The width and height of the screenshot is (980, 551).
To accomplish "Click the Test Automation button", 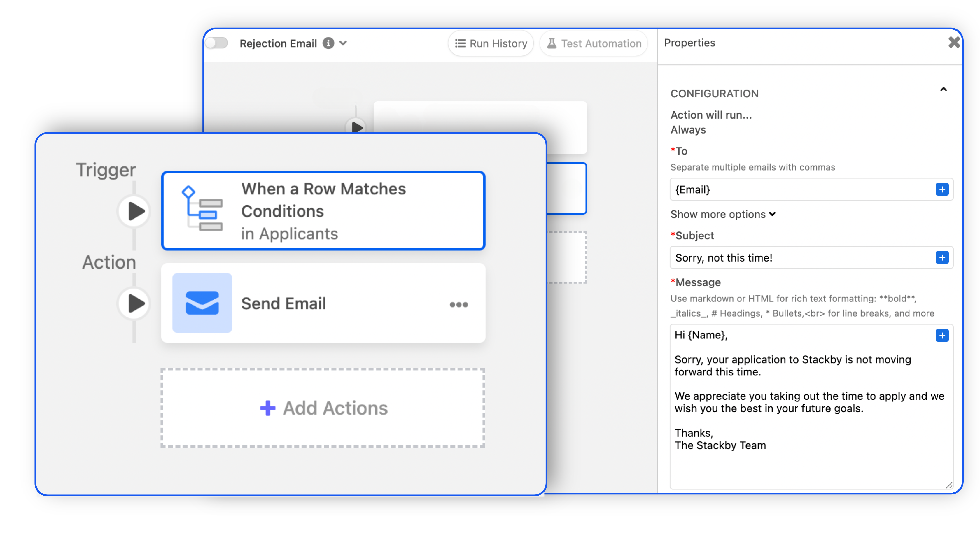I will (594, 44).
